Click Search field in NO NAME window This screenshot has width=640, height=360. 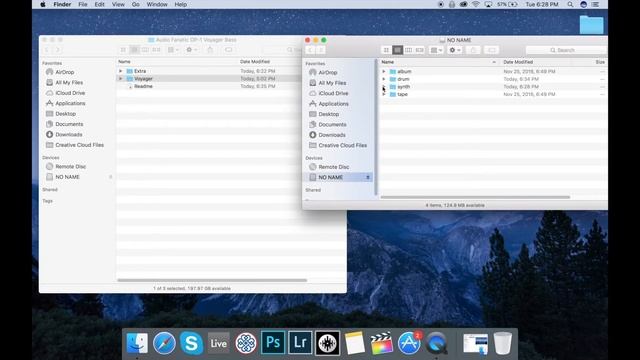pyautogui.click(x=567, y=50)
